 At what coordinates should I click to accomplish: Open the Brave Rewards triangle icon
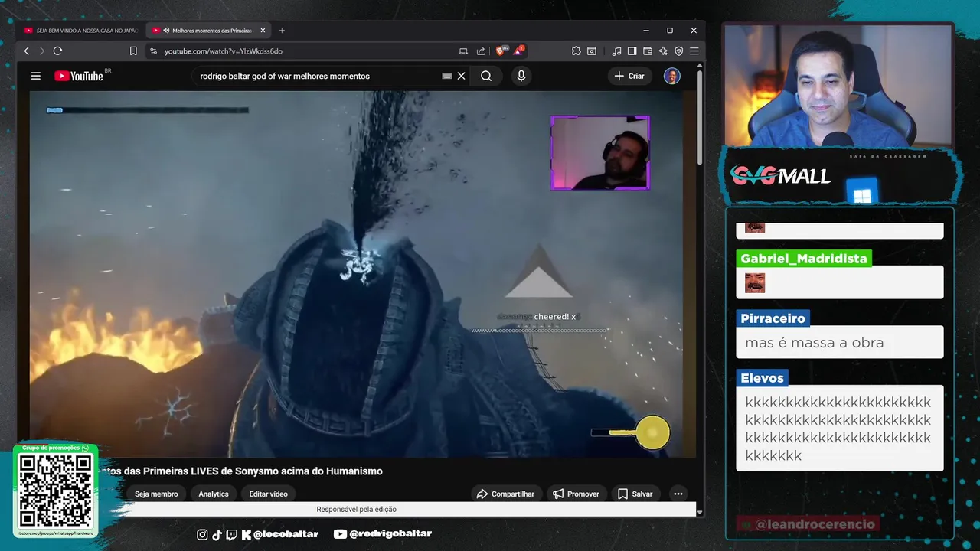519,51
